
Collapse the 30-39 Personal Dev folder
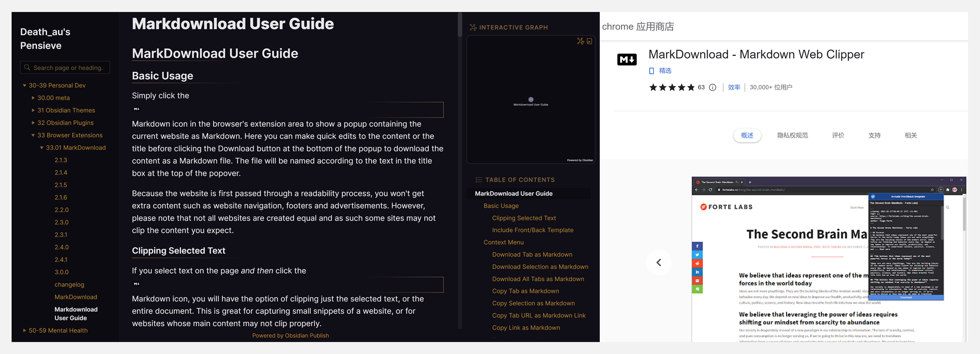pyautogui.click(x=24, y=86)
